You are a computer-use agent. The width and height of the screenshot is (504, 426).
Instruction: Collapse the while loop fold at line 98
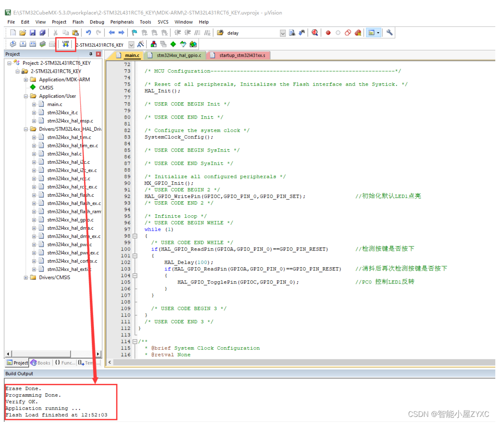pyautogui.click(x=135, y=236)
